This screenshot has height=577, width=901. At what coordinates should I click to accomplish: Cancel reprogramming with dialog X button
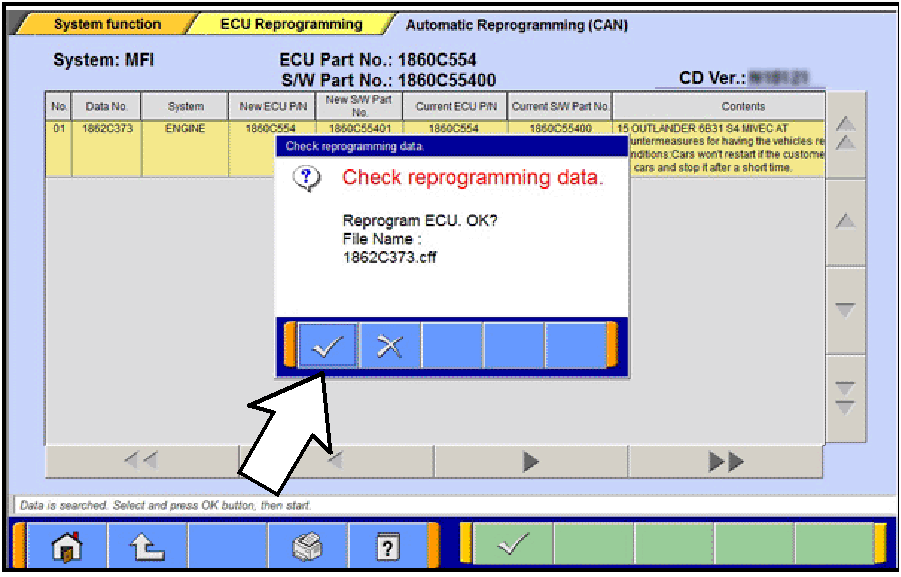[x=390, y=345]
